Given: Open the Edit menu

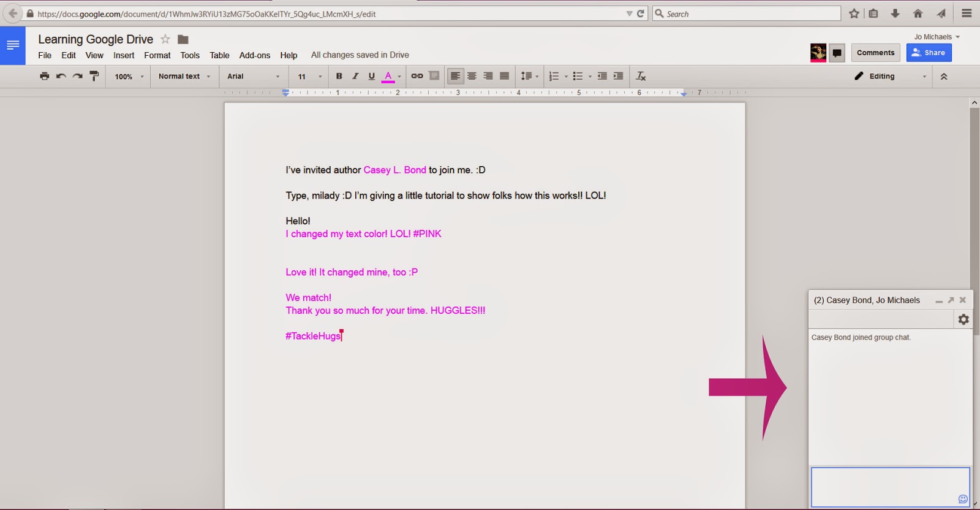Looking at the screenshot, I should (69, 55).
